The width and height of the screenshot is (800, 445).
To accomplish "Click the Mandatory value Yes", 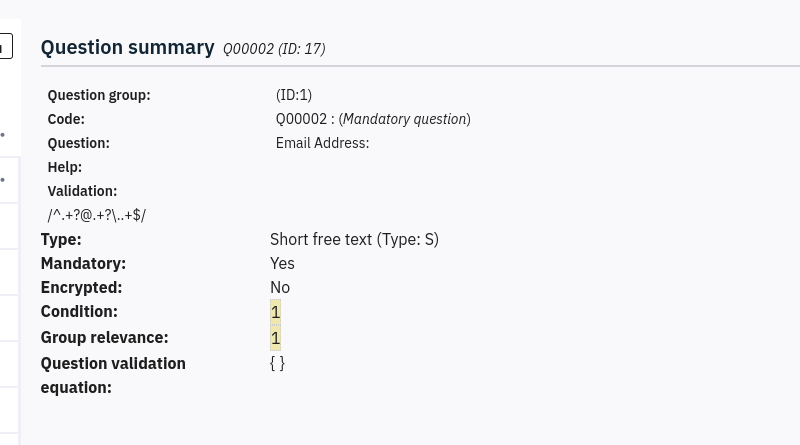I will [282, 263].
